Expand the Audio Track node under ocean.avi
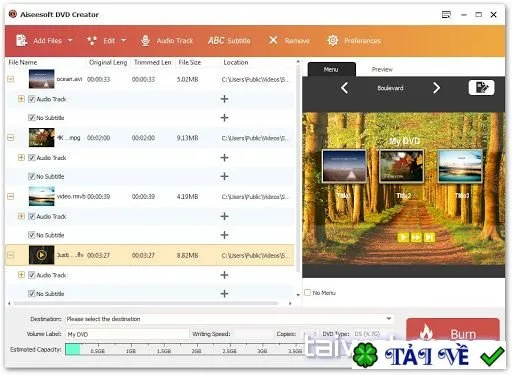 click(x=21, y=99)
